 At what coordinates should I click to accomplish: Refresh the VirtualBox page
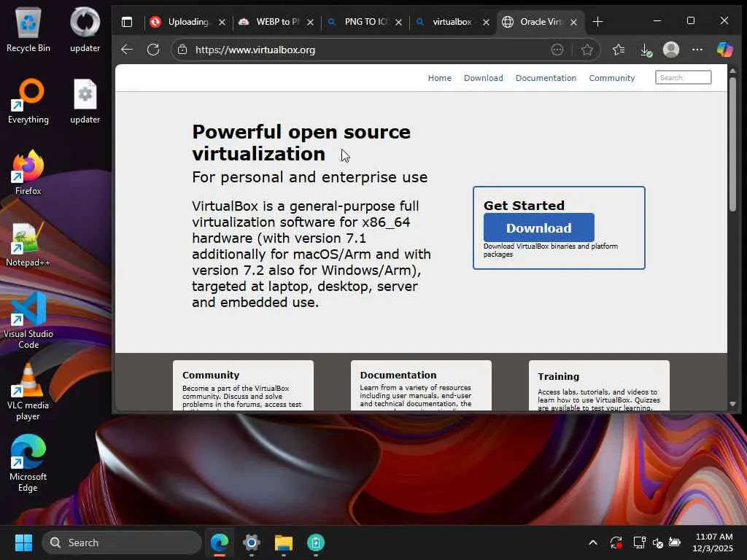pos(153,50)
